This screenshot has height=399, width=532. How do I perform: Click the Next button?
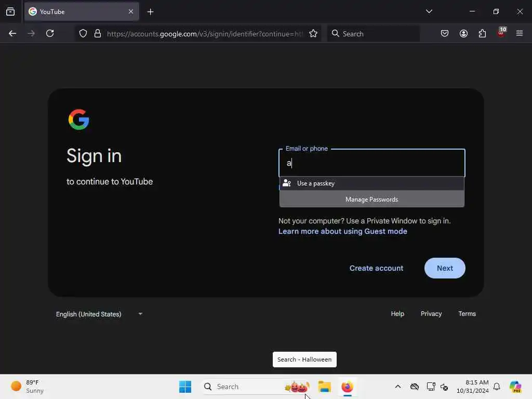click(x=445, y=268)
